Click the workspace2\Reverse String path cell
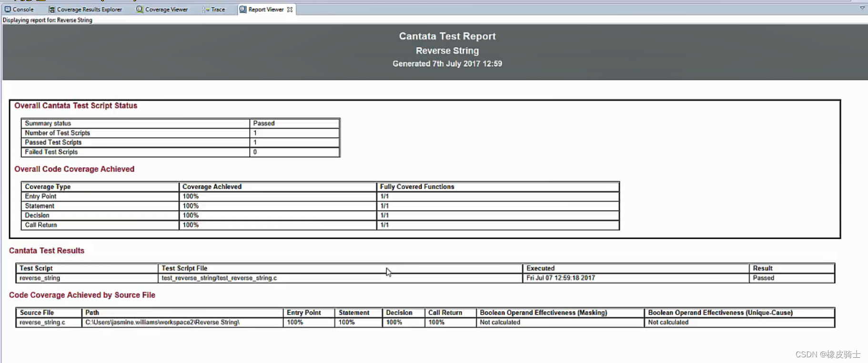 click(x=183, y=322)
